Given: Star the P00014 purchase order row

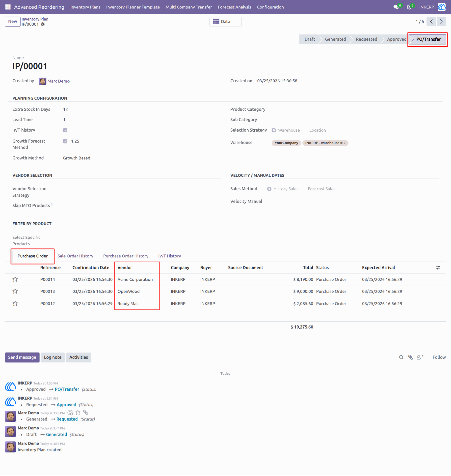Looking at the screenshot, I should (15, 279).
